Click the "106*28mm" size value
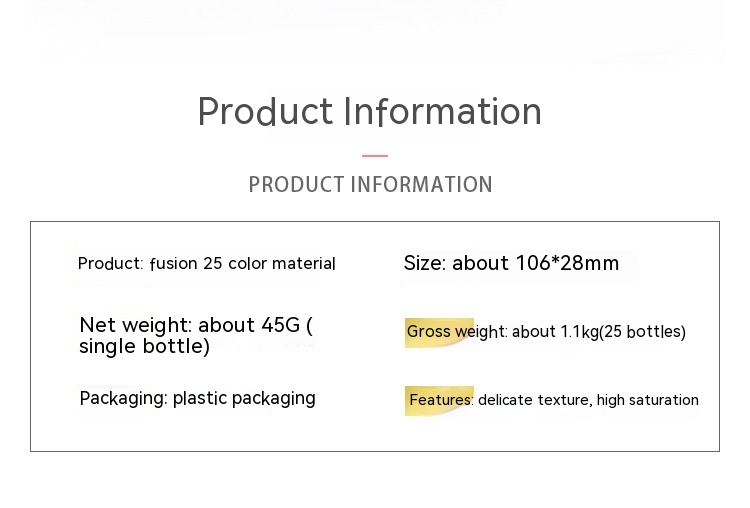The height and width of the screenshot is (508, 750). tap(567, 264)
